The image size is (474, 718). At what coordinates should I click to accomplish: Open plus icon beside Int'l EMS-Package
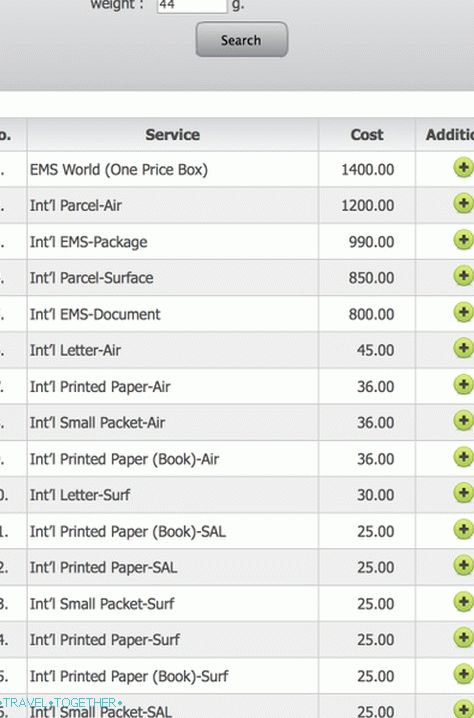(463, 240)
